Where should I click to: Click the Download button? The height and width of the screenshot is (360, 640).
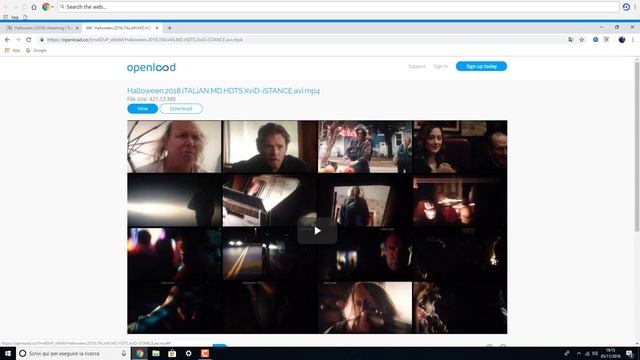point(181,109)
